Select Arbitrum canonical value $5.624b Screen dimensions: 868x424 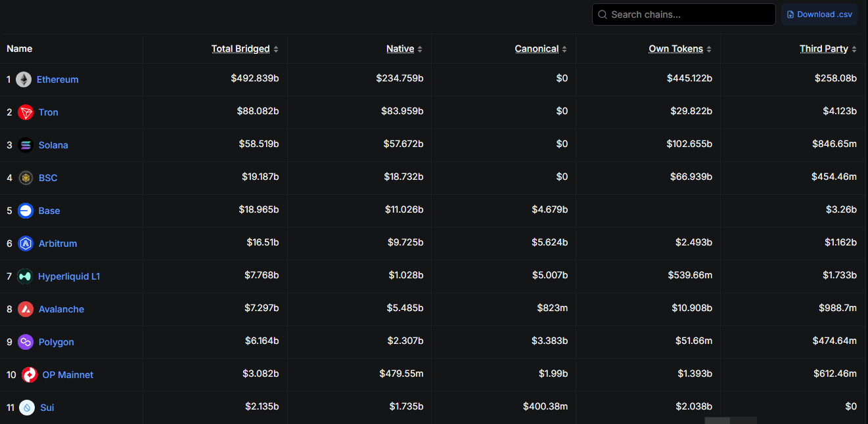pyautogui.click(x=549, y=242)
